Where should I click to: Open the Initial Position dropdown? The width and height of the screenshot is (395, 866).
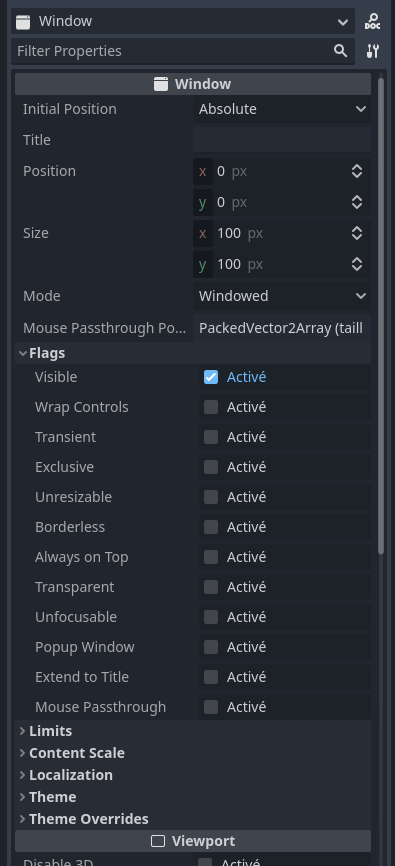(282, 109)
